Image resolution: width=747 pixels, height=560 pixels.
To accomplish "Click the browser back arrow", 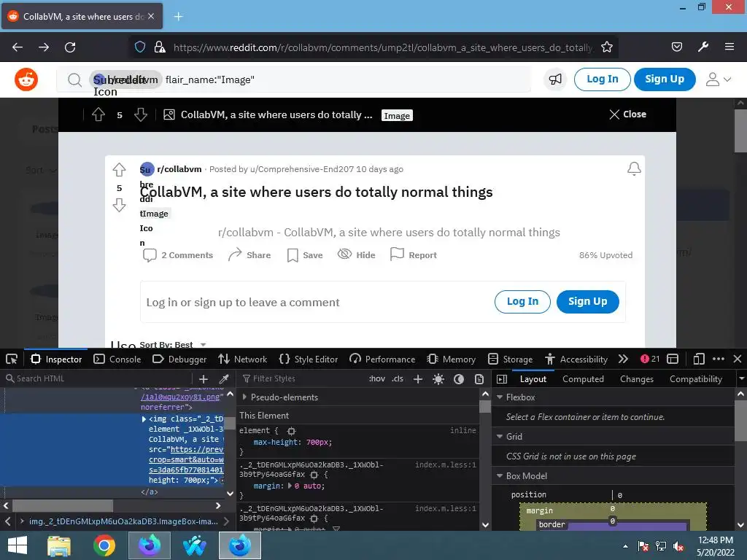I will click(18, 47).
